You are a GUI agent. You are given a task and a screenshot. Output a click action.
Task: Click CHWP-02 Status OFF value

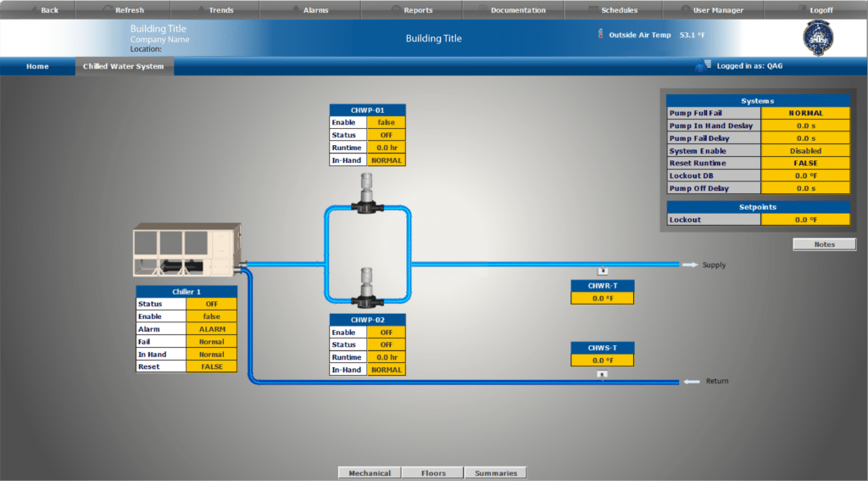pyautogui.click(x=387, y=344)
